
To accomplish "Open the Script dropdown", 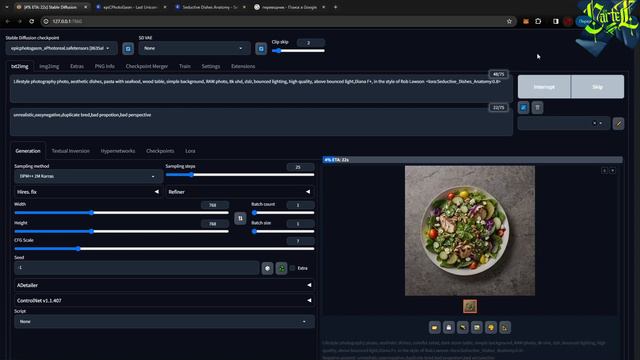I will pos(164,322).
